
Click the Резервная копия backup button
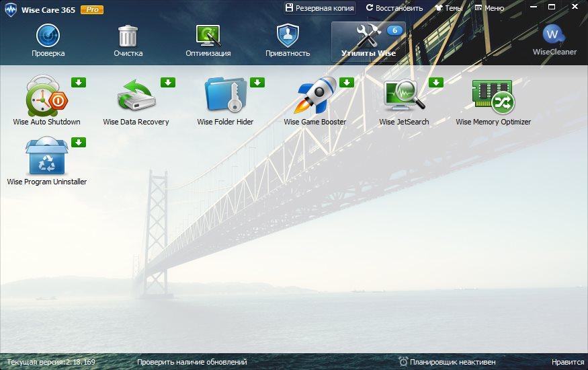tap(319, 8)
